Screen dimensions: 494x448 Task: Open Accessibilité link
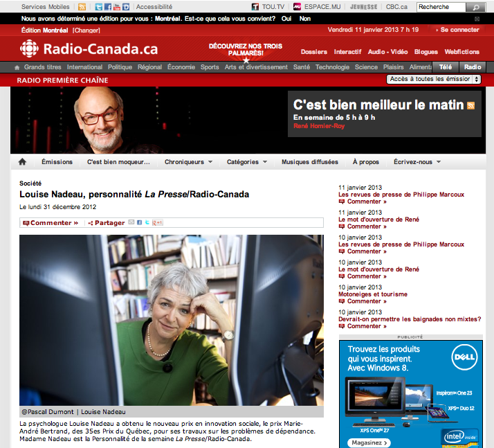click(154, 7)
